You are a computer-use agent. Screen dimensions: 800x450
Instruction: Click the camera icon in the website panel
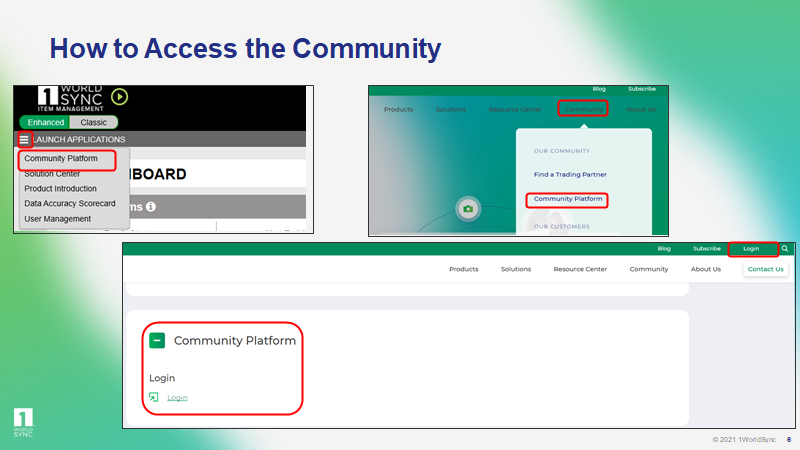point(468,209)
